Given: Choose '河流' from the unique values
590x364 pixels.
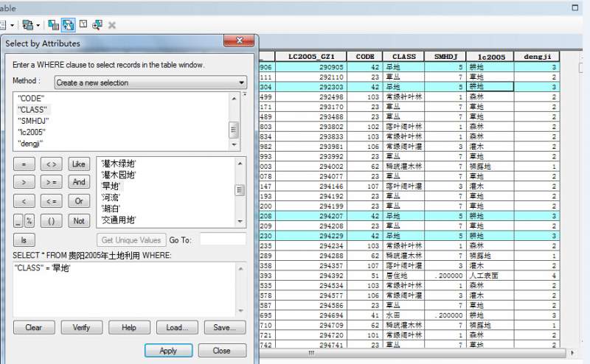Looking at the screenshot, I should (x=111, y=197).
